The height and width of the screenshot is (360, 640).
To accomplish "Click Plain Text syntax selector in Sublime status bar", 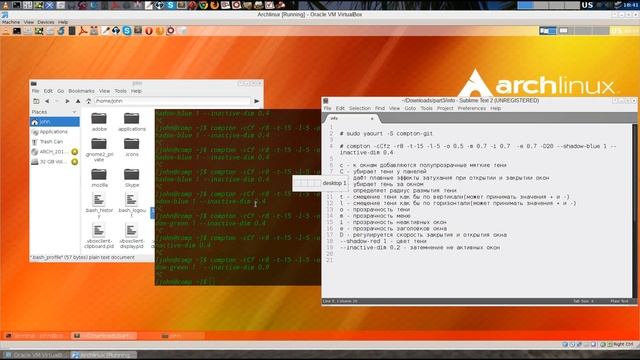I will point(619,301).
